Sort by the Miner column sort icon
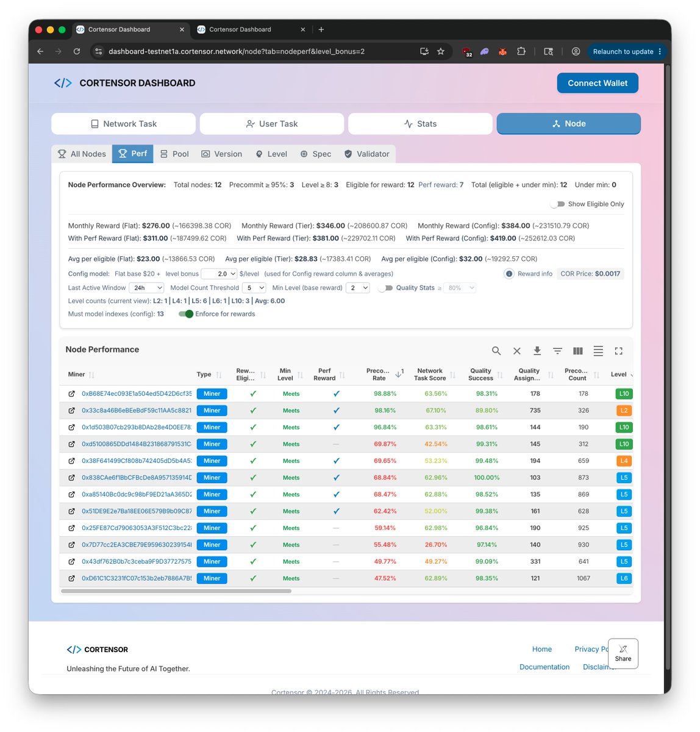This screenshot has height=732, width=700. click(x=91, y=375)
